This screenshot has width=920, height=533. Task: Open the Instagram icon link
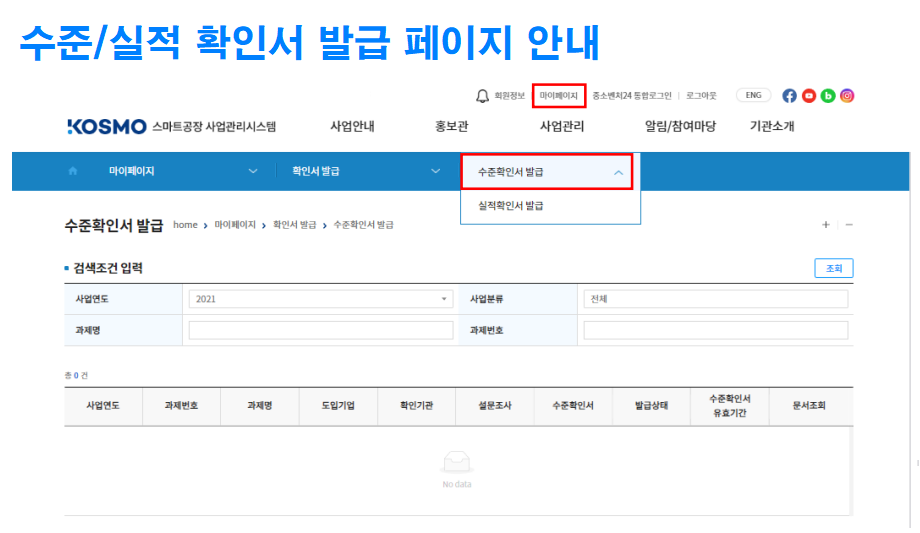point(847,96)
